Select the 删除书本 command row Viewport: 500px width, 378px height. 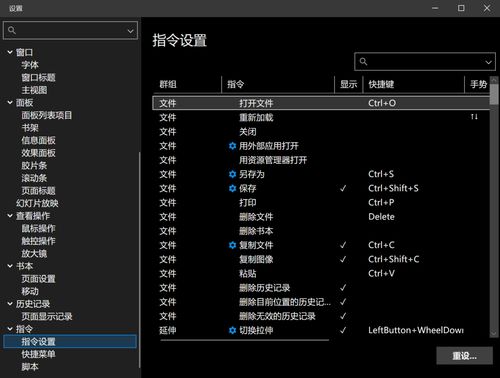point(321,231)
